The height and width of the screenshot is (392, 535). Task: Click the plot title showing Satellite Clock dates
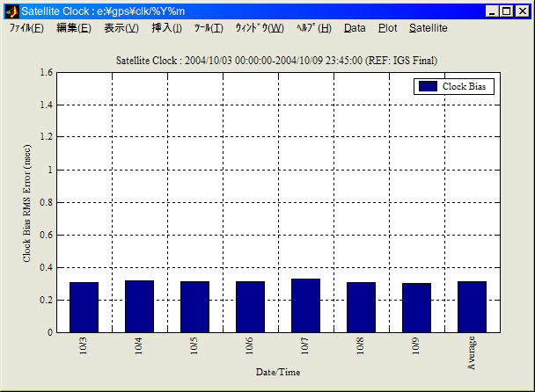coord(277,61)
